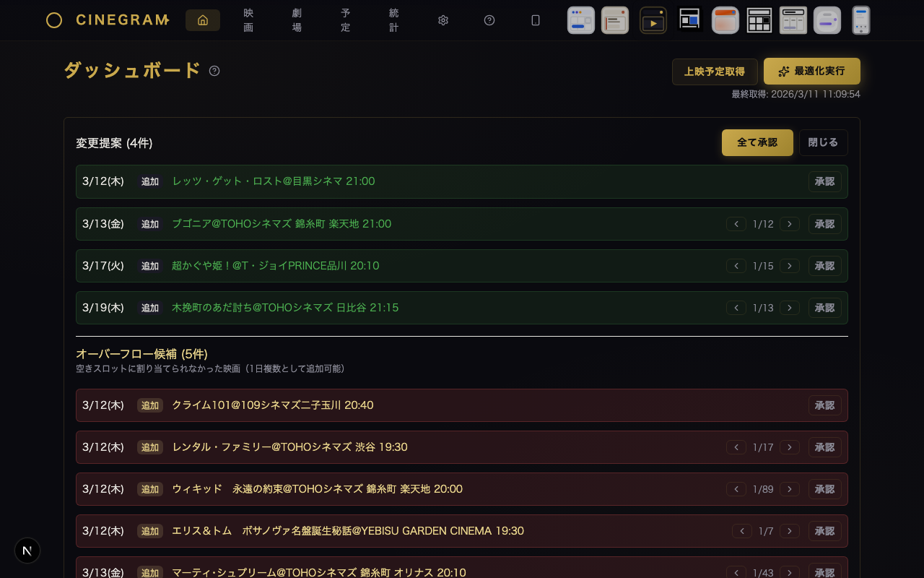Viewport: 924px width, 578px height.
Task: Open the 映画 navigation tab
Action: (x=248, y=20)
